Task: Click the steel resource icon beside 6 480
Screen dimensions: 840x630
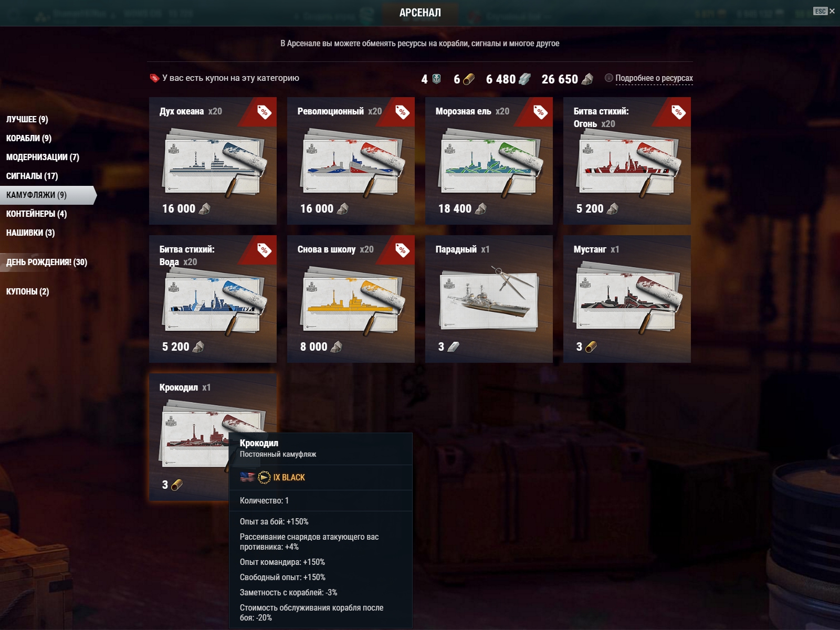Action: coord(524,79)
